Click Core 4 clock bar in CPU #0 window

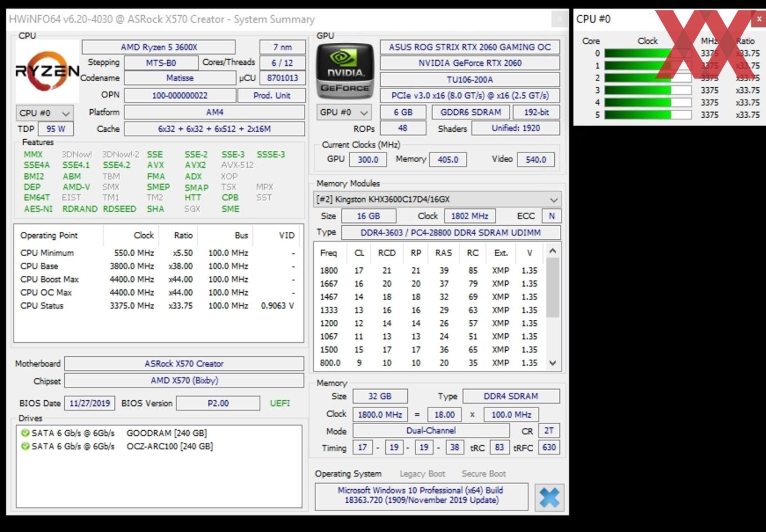click(x=648, y=102)
